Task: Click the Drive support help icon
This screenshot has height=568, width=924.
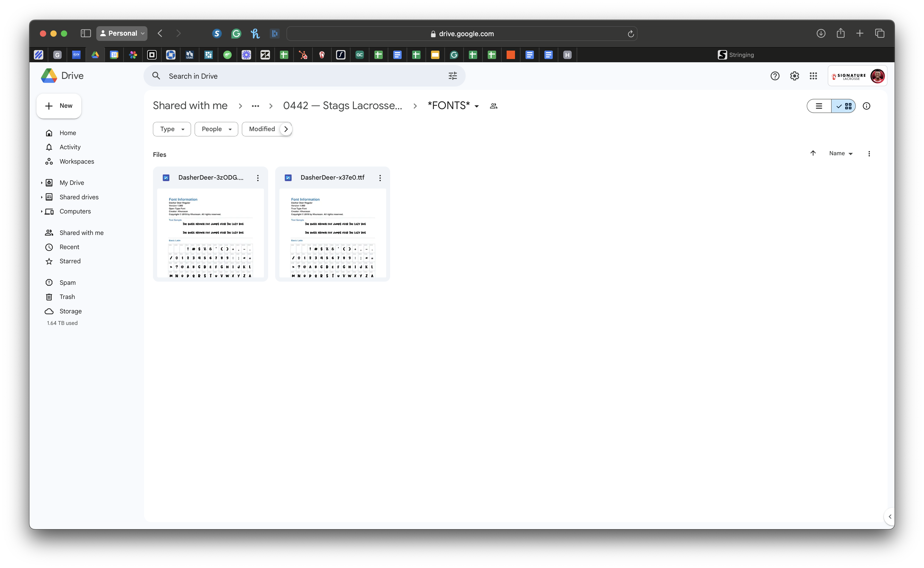Action: click(774, 76)
